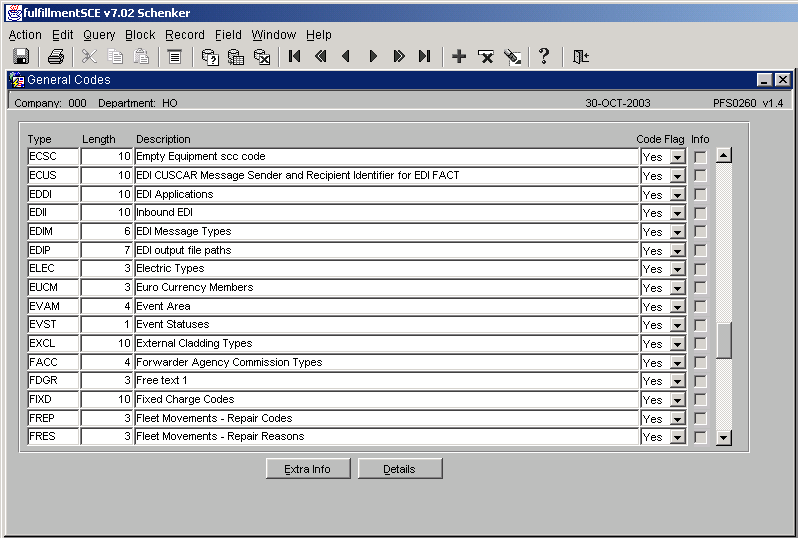Open Code Flag dropdown for EDIP row
Viewport: 798px width, 538px height.
(677, 250)
